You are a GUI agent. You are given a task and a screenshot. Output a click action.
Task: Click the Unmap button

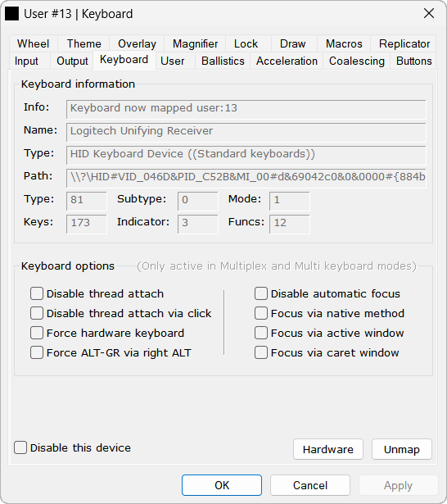[x=402, y=449]
